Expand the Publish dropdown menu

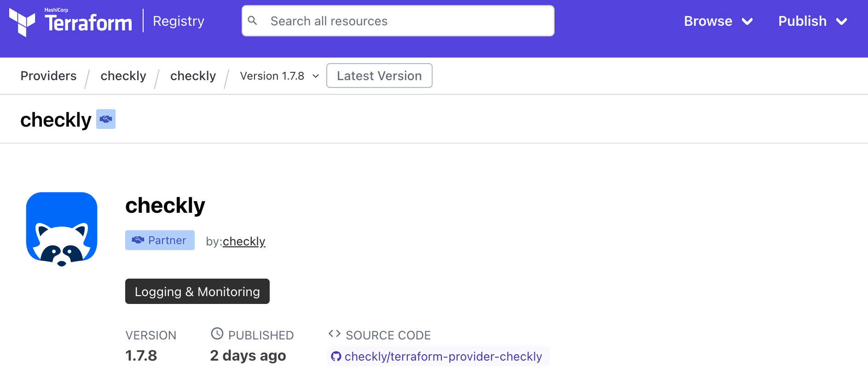click(812, 21)
